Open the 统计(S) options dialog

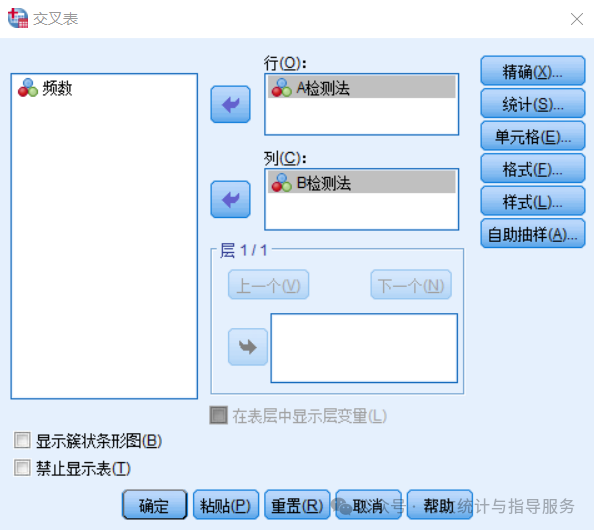533,103
